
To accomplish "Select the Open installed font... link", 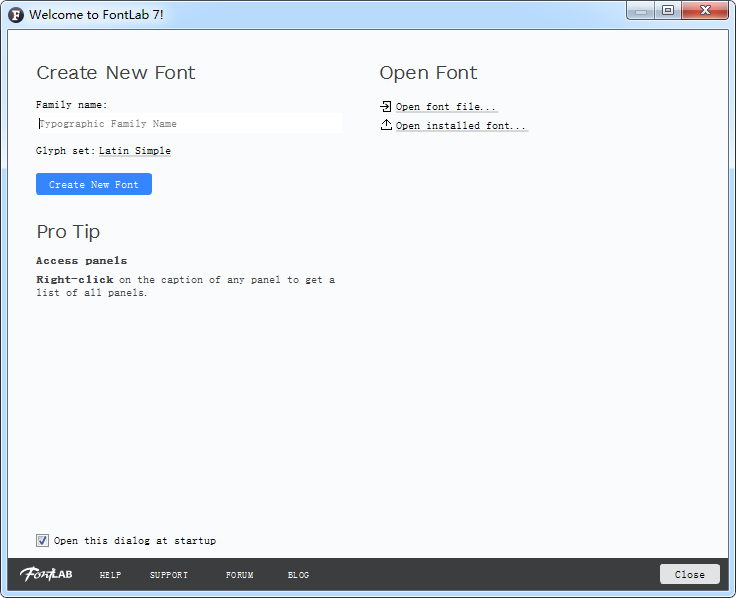I will pyautogui.click(x=460, y=126).
